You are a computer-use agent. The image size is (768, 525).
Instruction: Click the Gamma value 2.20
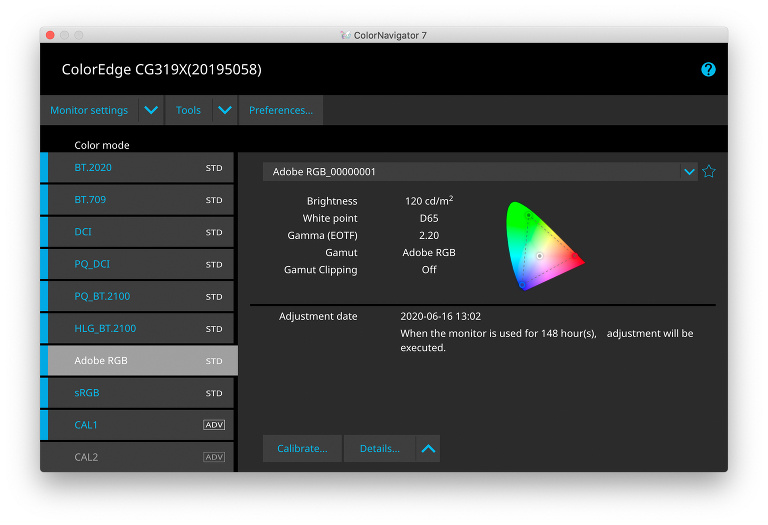[x=429, y=236]
